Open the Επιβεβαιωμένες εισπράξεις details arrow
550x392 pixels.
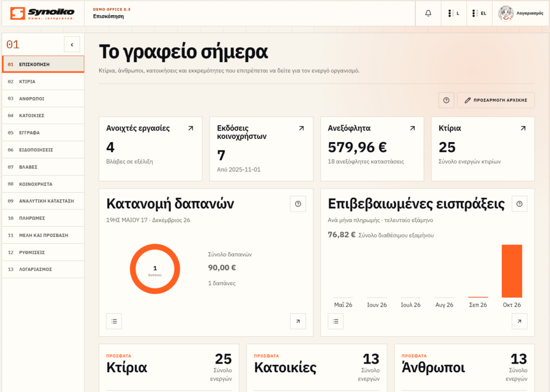click(519, 321)
